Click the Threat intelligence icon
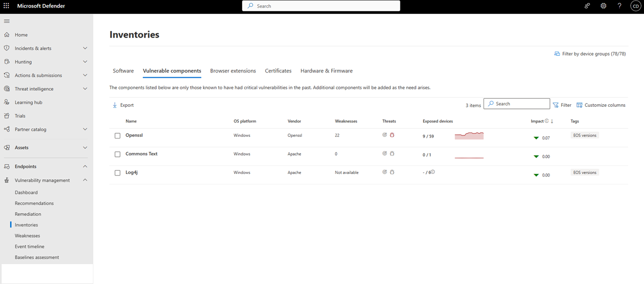This screenshot has height=284, width=644. click(x=7, y=89)
